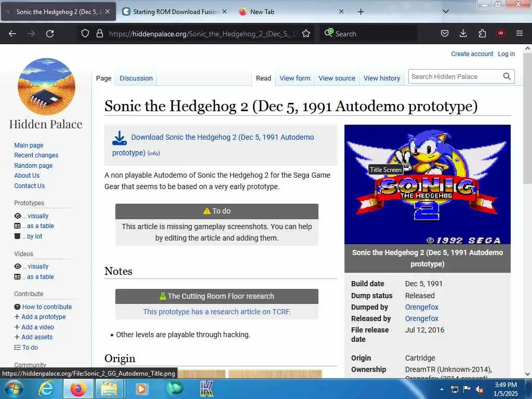Click the download arrow icon beside ROM link

pos(119,138)
